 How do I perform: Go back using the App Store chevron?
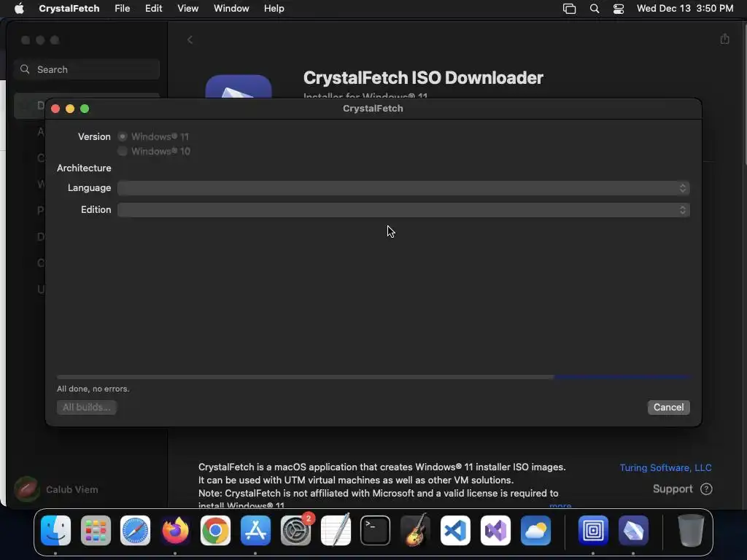pos(190,39)
